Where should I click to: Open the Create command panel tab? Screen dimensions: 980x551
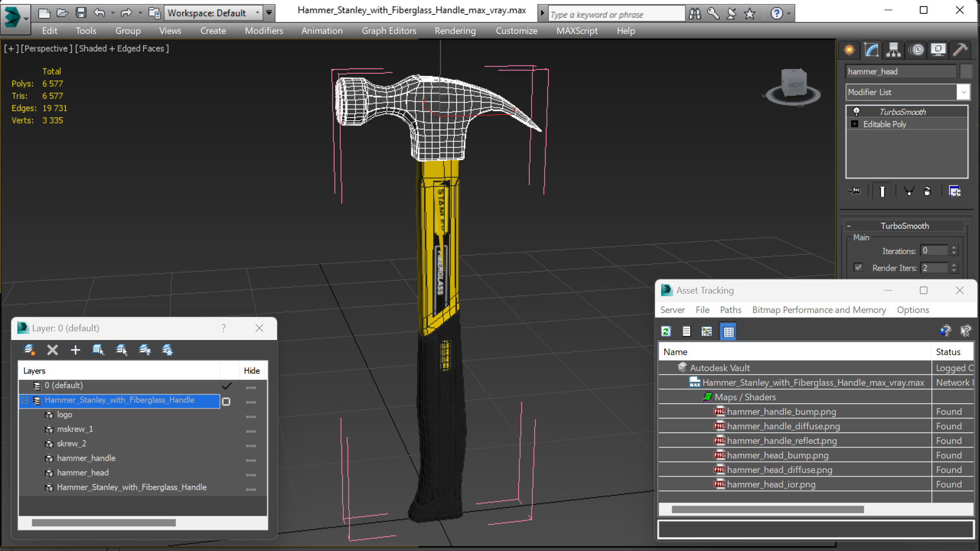coord(849,49)
